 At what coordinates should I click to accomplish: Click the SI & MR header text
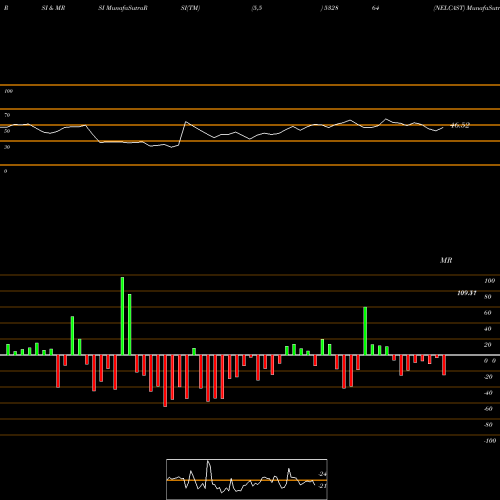pos(53,8)
